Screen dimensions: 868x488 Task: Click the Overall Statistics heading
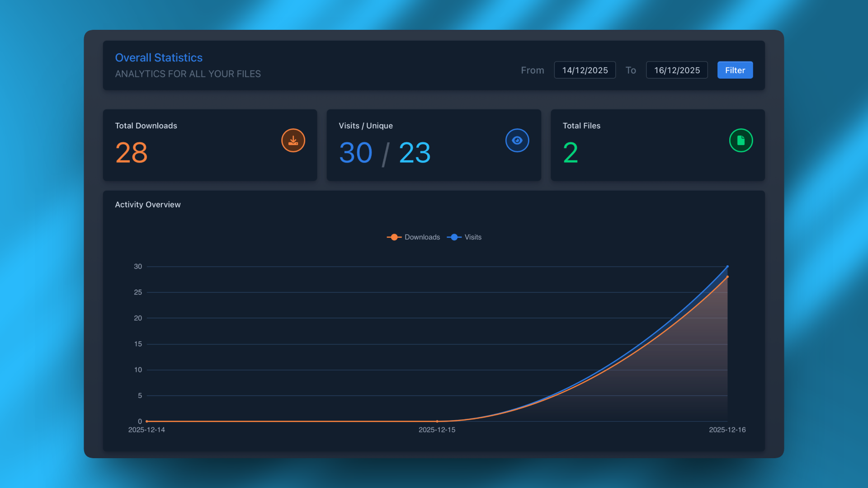[x=159, y=57]
